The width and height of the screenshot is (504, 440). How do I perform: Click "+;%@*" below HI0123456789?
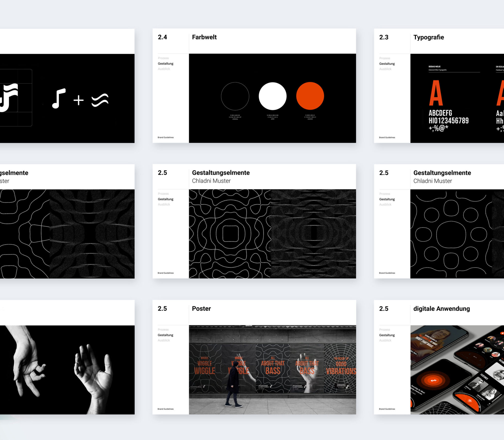438,128
